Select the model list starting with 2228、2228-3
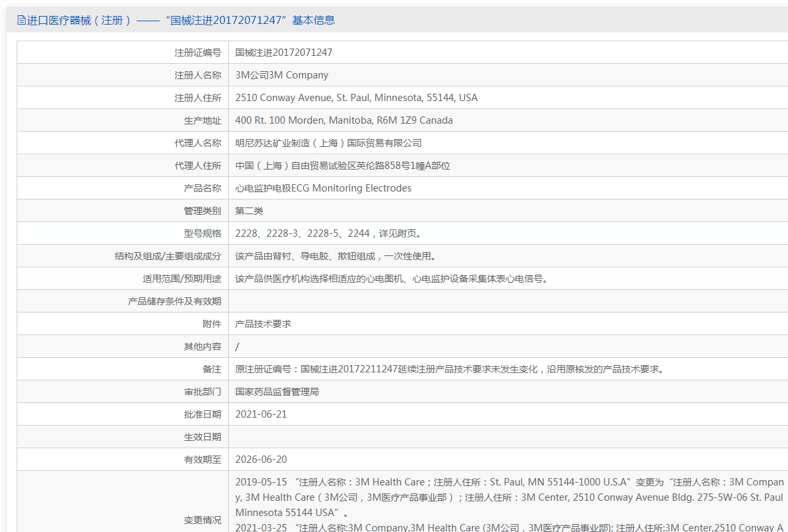The width and height of the screenshot is (788, 532). (x=329, y=233)
